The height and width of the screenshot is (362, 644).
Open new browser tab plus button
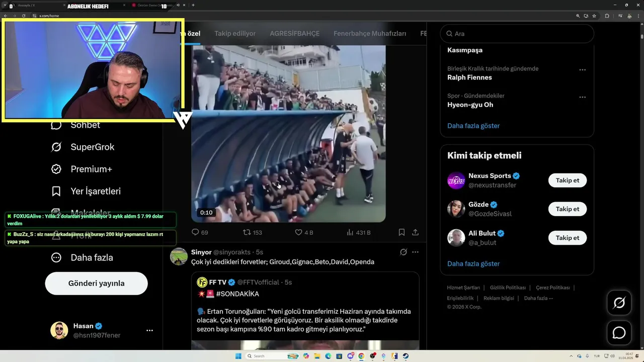(x=193, y=5)
